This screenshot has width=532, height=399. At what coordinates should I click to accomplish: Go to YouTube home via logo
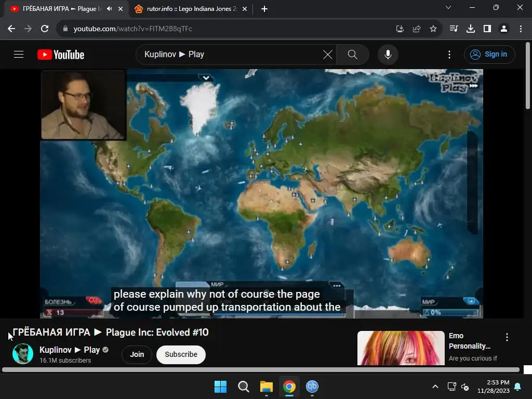click(61, 54)
